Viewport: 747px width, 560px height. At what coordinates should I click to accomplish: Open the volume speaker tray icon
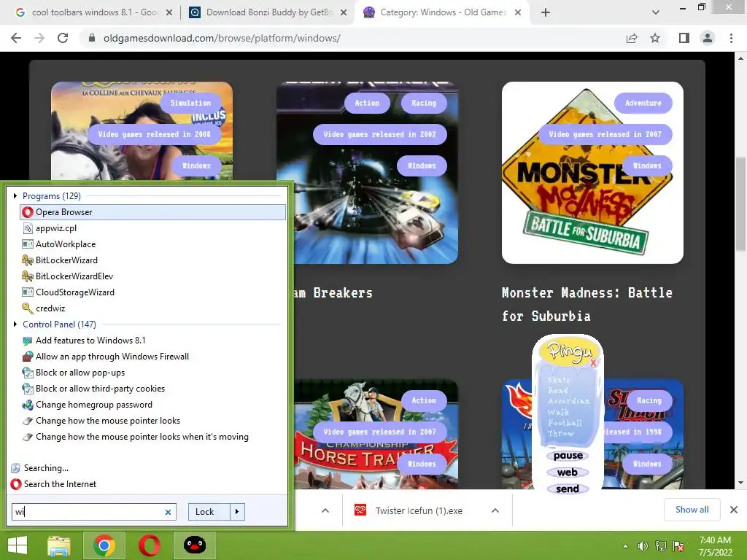(643, 546)
